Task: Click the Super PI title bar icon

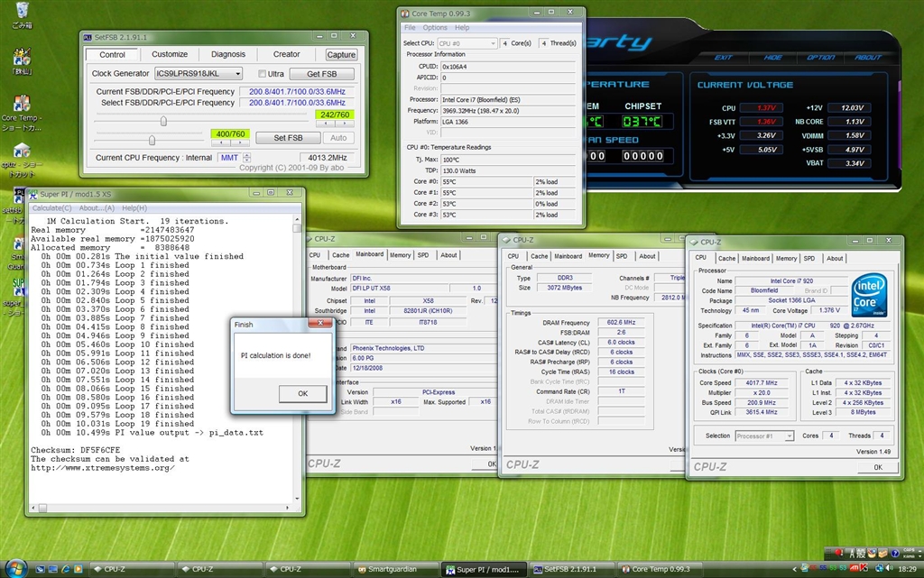Action: click(x=32, y=195)
